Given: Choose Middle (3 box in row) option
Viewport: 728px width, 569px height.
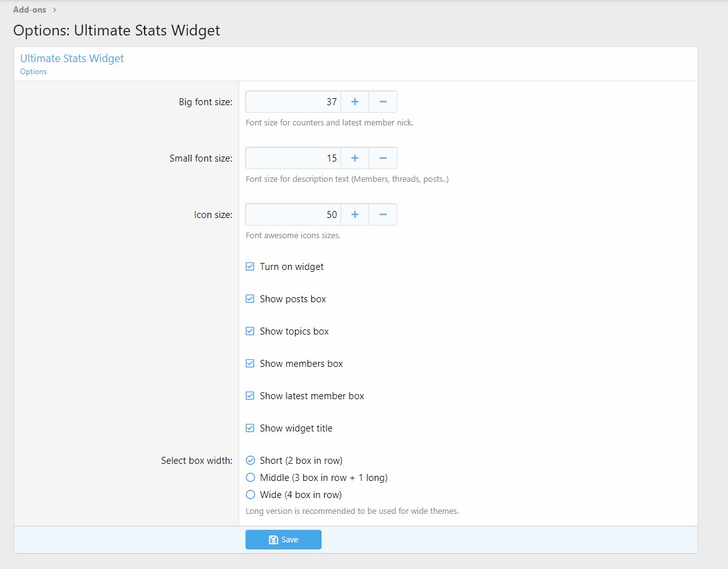Looking at the screenshot, I should pos(250,478).
